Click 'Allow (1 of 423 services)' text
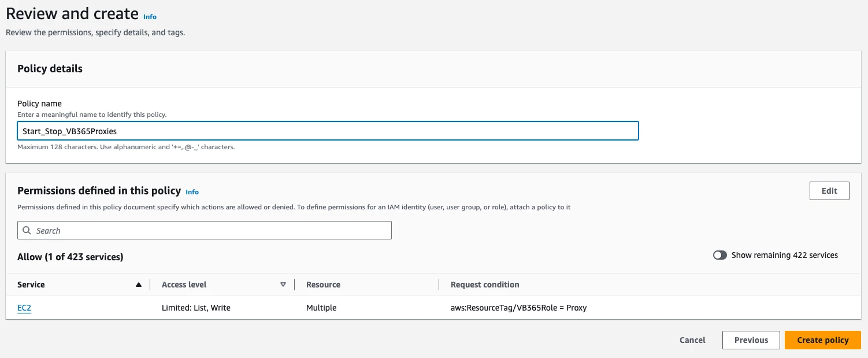 click(71, 257)
